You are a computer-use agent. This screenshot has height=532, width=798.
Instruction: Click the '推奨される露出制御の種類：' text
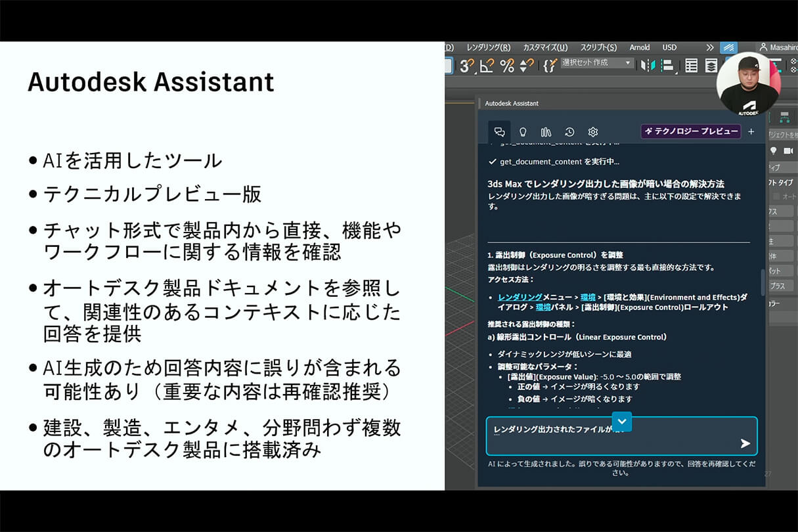point(531,324)
